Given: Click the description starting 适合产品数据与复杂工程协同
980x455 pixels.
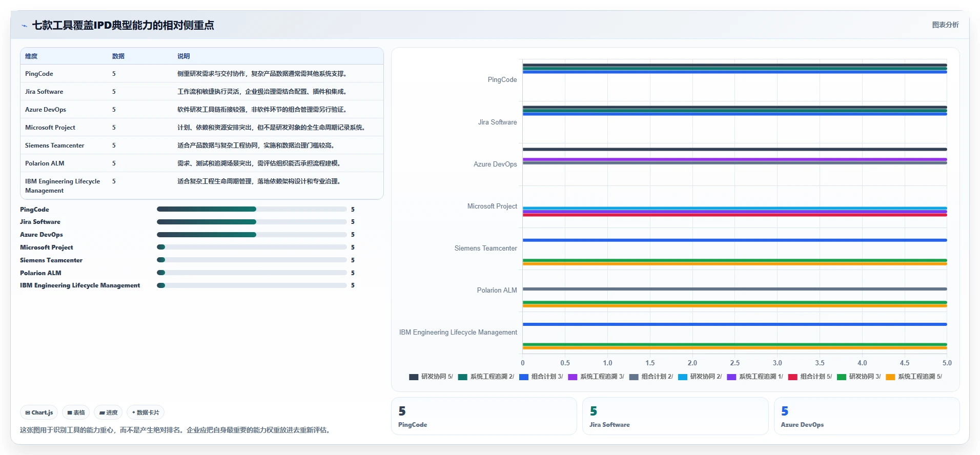Looking at the screenshot, I should pyautogui.click(x=257, y=146).
